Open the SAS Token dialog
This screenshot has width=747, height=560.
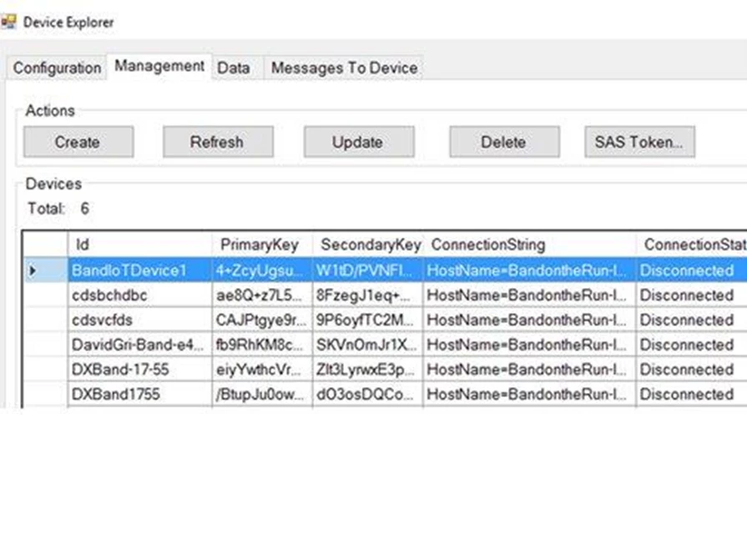point(638,142)
